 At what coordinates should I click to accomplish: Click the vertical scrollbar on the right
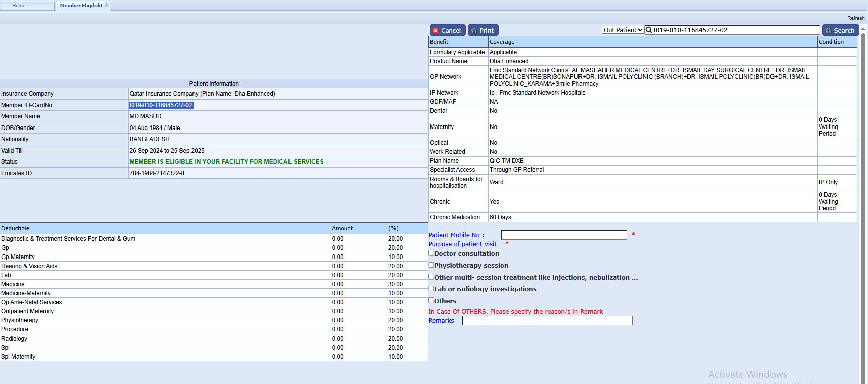tap(863, 201)
